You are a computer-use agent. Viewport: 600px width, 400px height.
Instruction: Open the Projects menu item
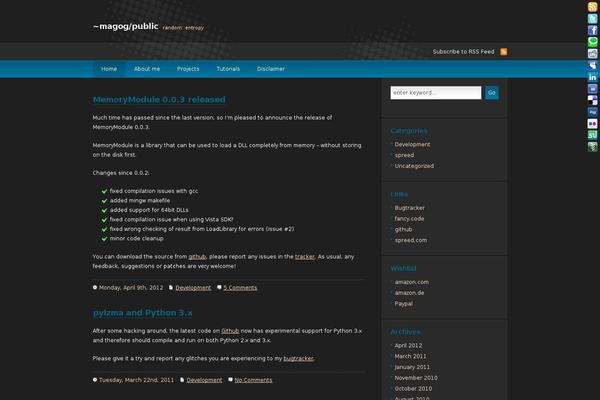click(x=188, y=69)
